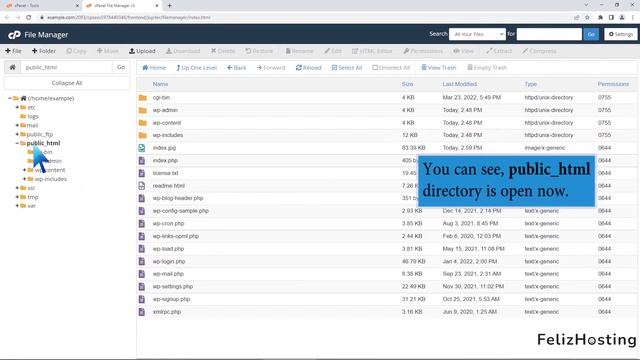
Task: Reload the file listing
Action: tap(309, 68)
